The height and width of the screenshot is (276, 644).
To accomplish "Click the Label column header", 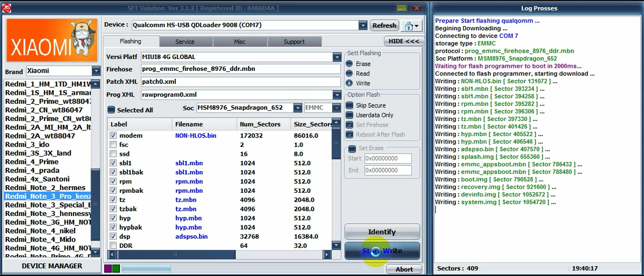I will (140, 124).
